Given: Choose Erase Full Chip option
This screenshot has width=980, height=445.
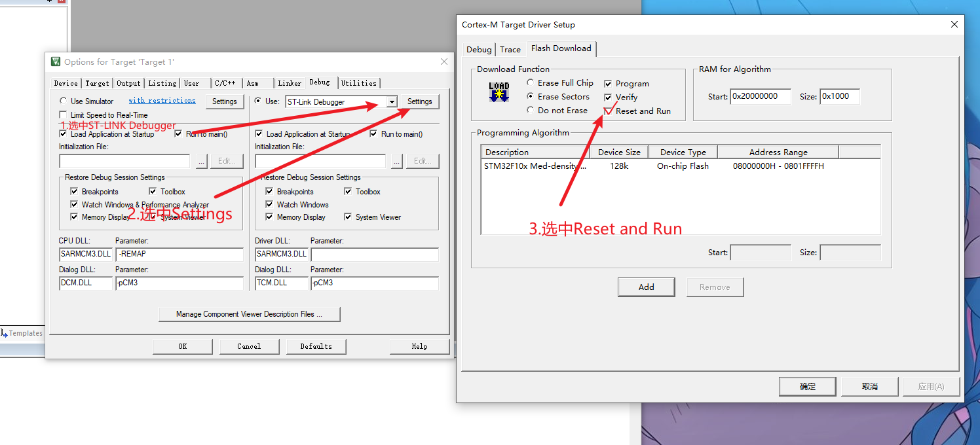Looking at the screenshot, I should coord(531,83).
